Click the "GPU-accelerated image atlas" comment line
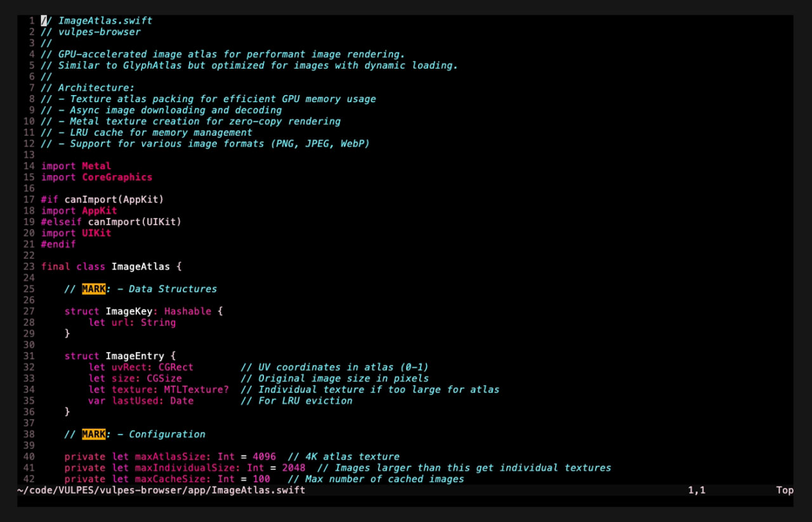812x522 pixels. 223,54
